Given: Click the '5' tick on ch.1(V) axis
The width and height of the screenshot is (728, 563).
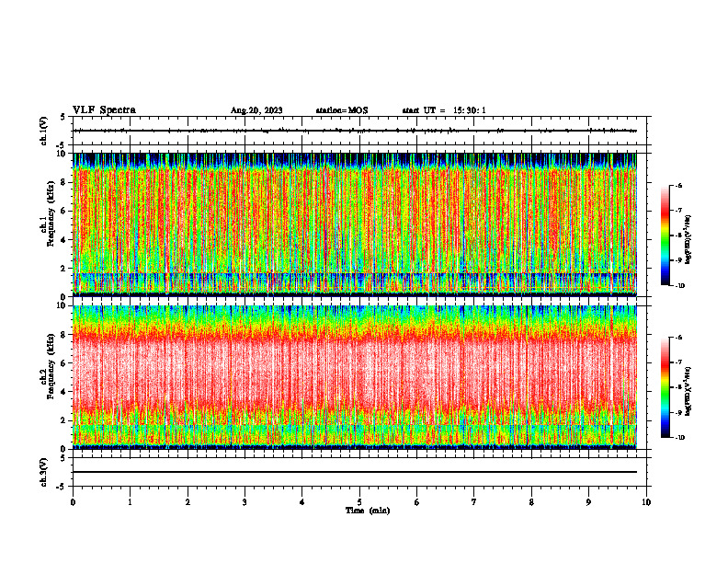Looking at the screenshot, I should click(63, 117).
